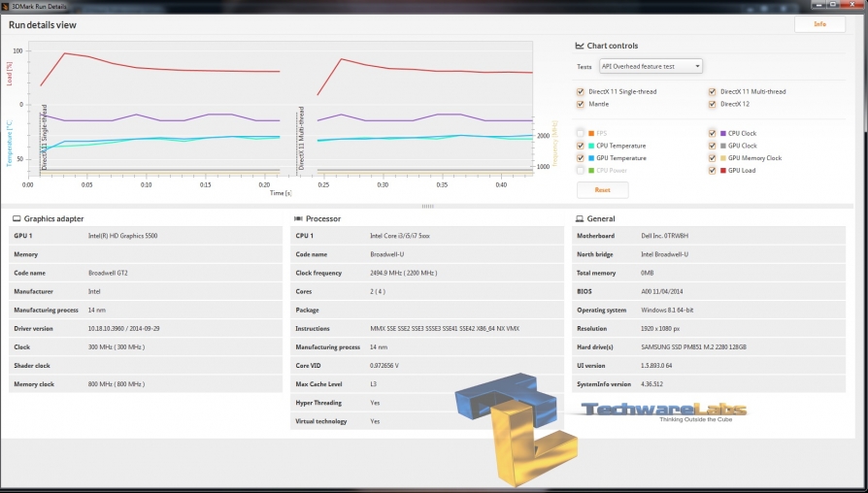This screenshot has width=868, height=493.
Task: Click the '0MB' total memory value
Action: click(648, 273)
